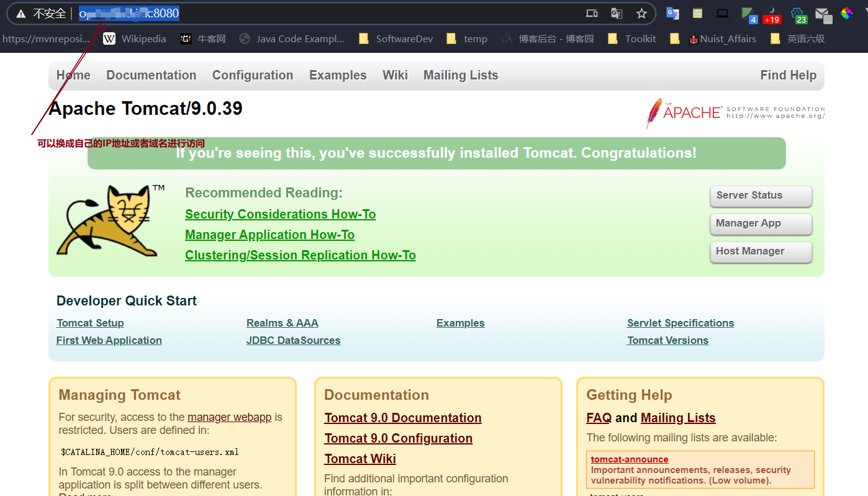The height and width of the screenshot is (496, 868).
Task: Open the moon extension with +19 badge
Action: (772, 15)
